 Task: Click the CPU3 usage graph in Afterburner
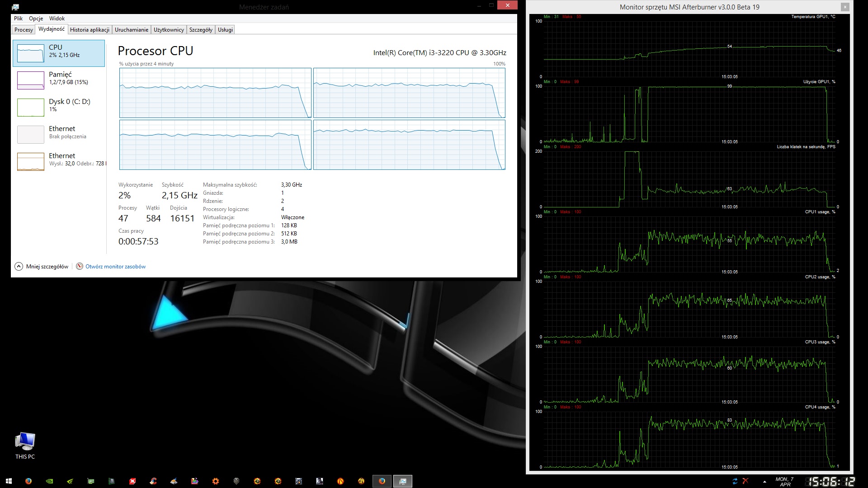689,374
